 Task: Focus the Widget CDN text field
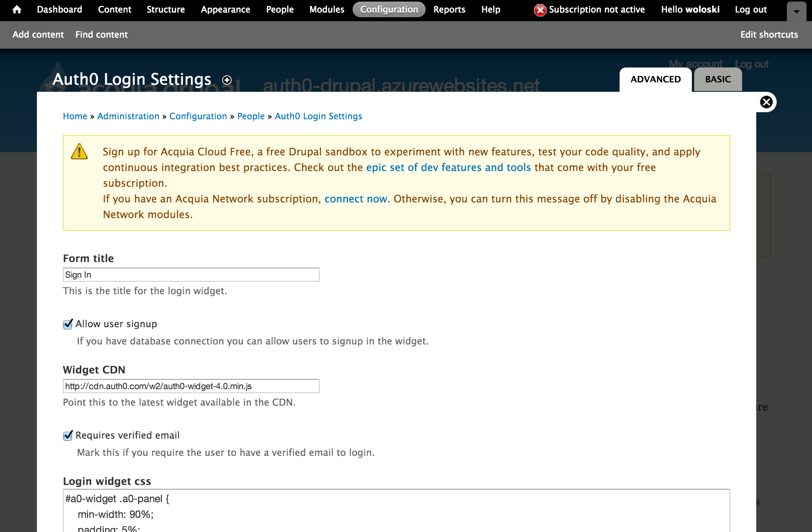[x=191, y=386]
